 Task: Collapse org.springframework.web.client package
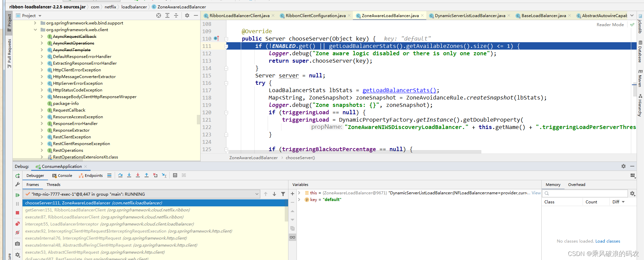tap(35, 30)
